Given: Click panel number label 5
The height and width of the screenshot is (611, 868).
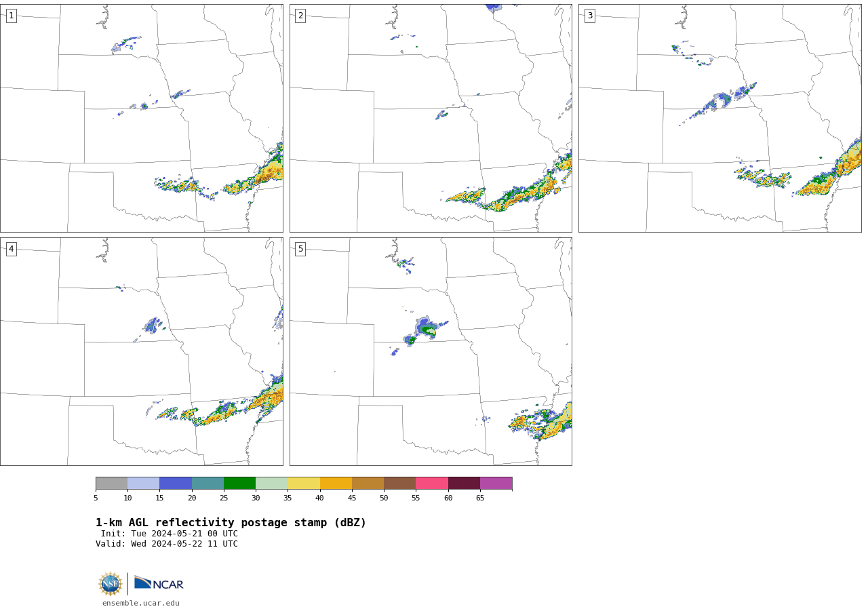Looking at the screenshot, I should point(300,249).
